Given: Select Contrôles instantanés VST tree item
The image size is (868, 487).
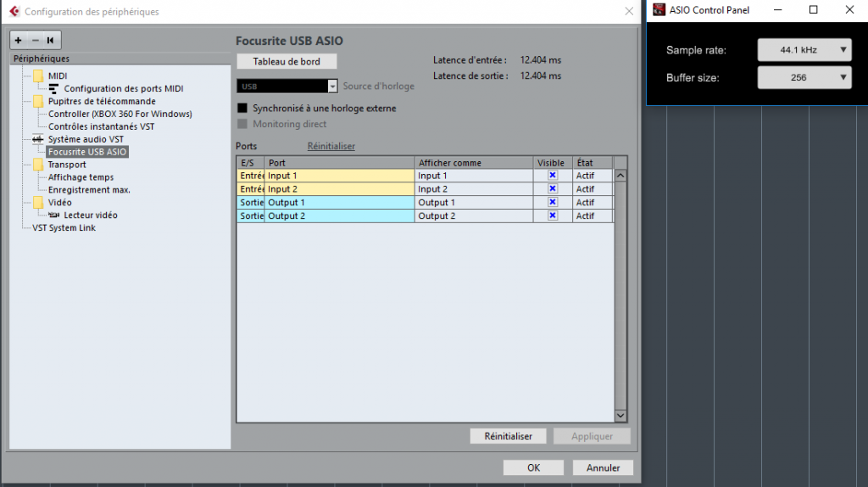Looking at the screenshot, I should 102,127.
